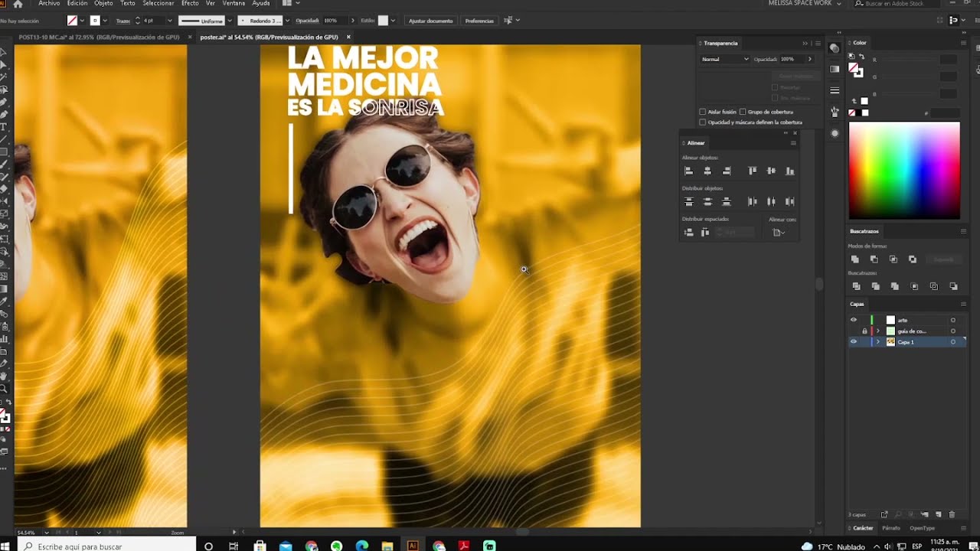Click the Home icon in the menu bar
The height and width of the screenshot is (551, 980).
tap(18, 4)
